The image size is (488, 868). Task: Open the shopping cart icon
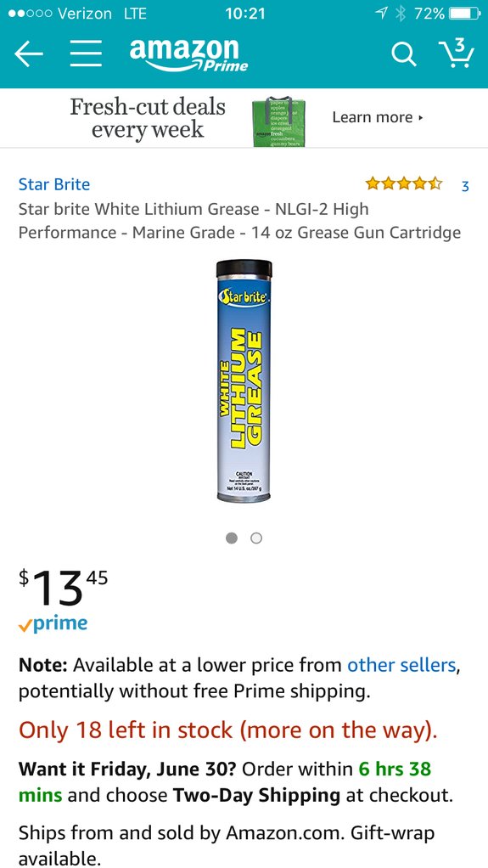tap(457, 54)
